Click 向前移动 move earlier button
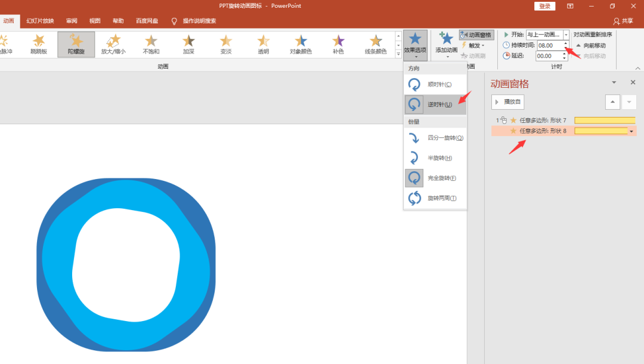Image resolution: width=644 pixels, height=364 pixels. [591, 45]
